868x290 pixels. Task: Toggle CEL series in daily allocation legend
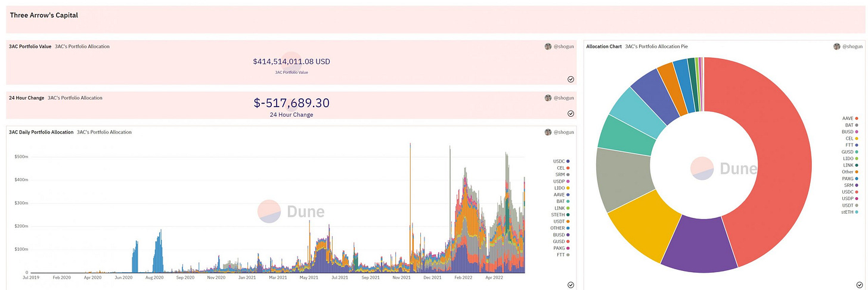pyautogui.click(x=563, y=169)
